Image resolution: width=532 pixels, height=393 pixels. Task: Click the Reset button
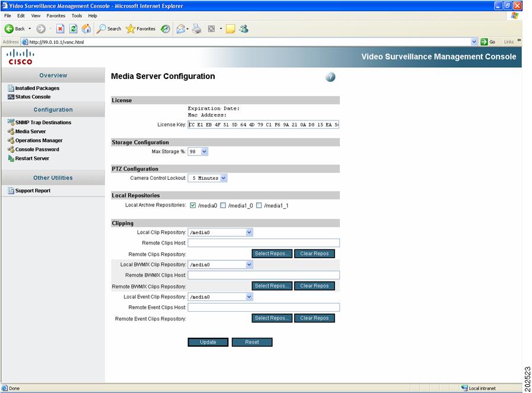pos(252,342)
